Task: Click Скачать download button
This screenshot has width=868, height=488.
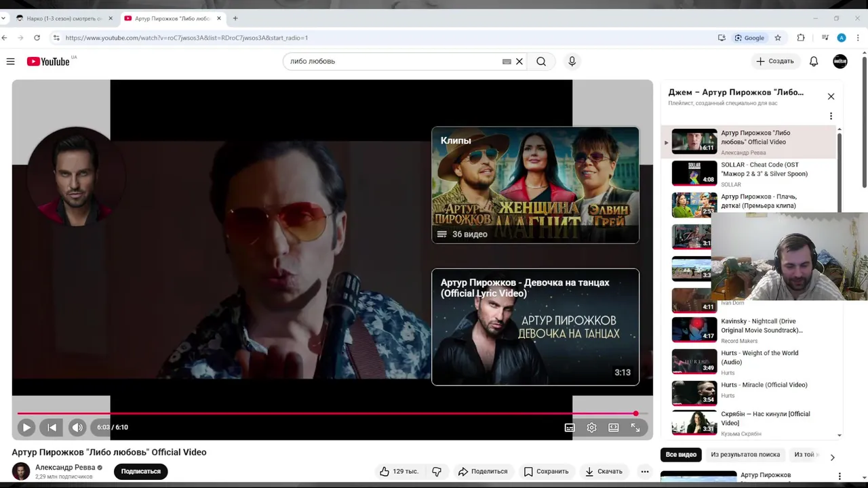Action: point(604,472)
